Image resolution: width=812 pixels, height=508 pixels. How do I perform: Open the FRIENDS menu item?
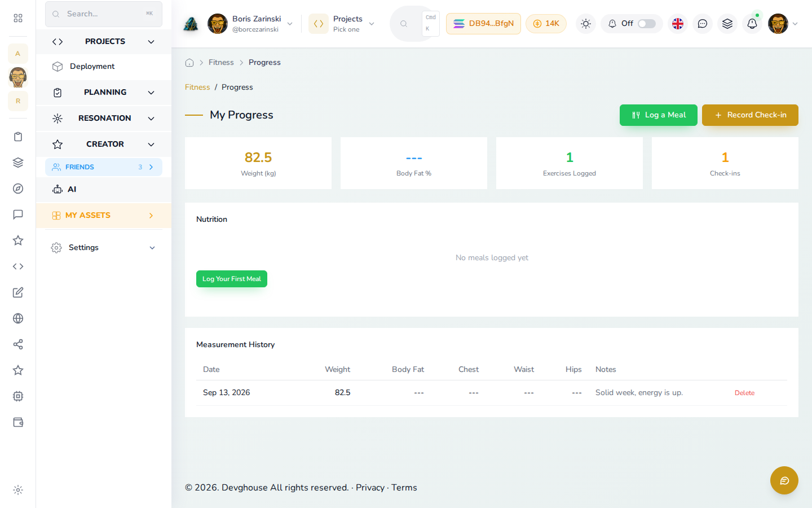click(x=104, y=167)
